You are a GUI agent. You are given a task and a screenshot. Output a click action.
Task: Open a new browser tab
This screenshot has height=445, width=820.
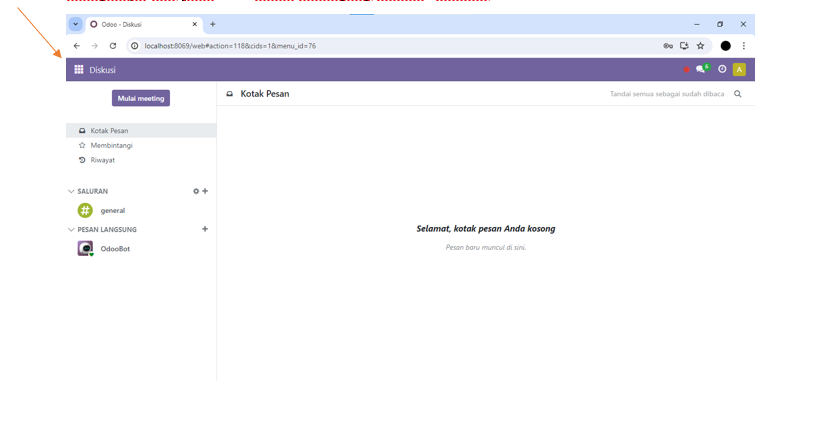click(213, 24)
